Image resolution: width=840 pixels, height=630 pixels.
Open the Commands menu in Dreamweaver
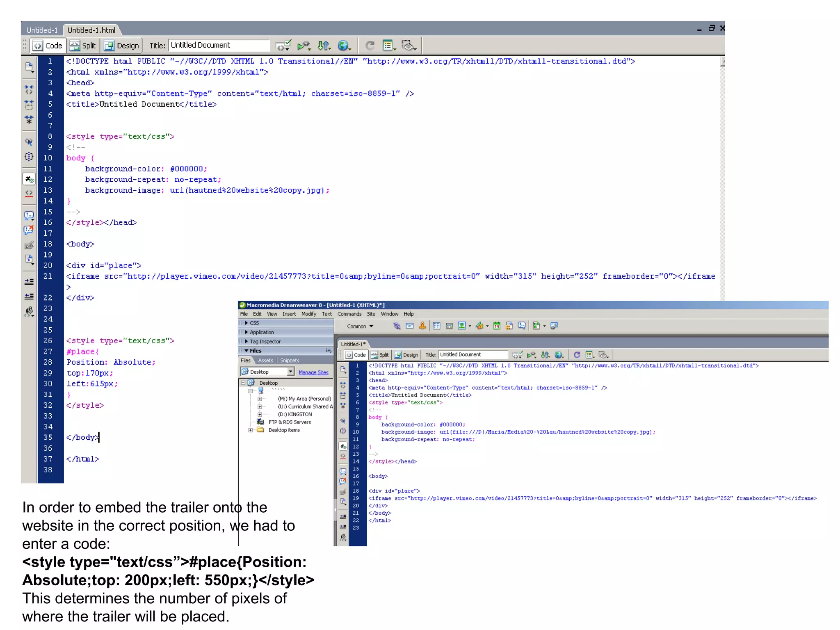[349, 314]
